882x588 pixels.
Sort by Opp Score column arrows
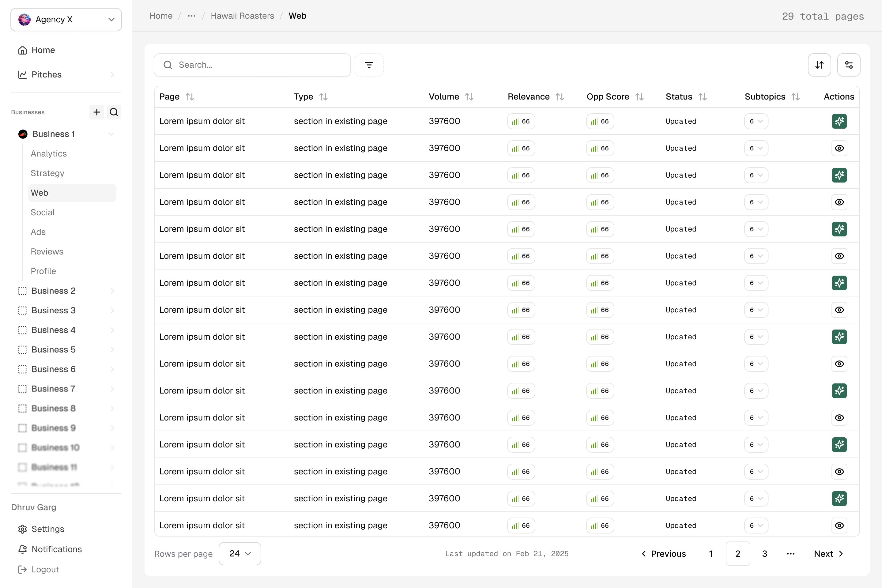[x=639, y=97]
